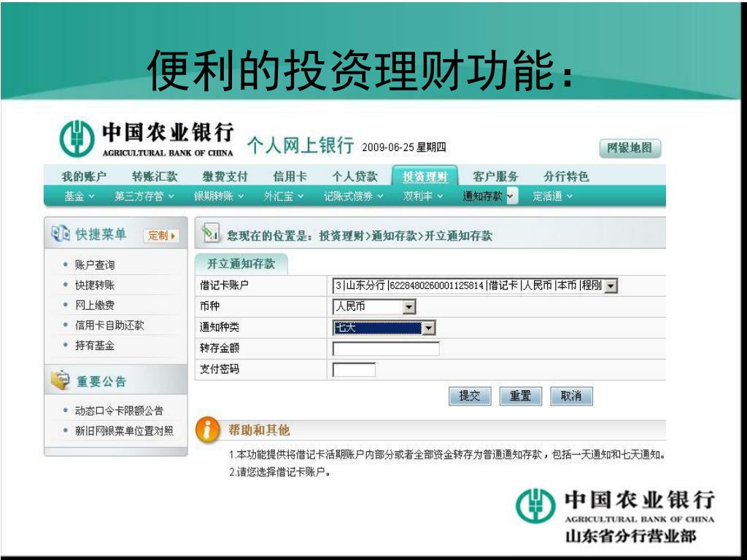Click the orange info icon beside 帮助和其他
The image size is (747, 560).
click(x=207, y=429)
